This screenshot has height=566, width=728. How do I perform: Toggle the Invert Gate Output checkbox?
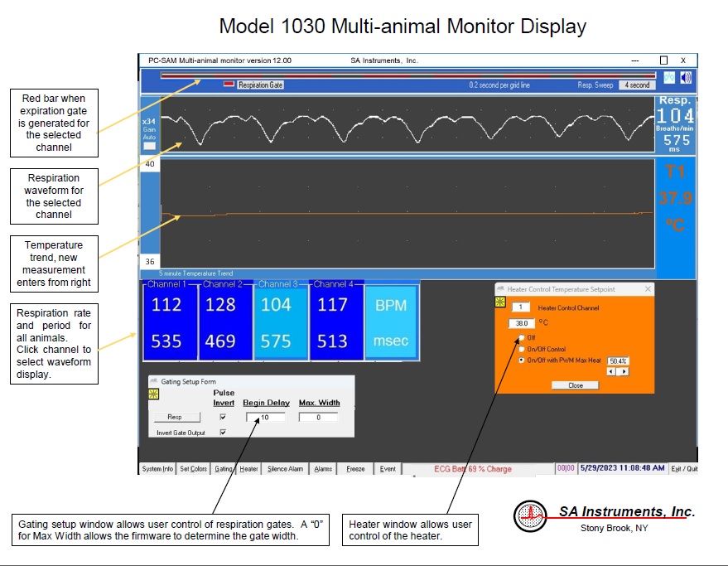223,433
